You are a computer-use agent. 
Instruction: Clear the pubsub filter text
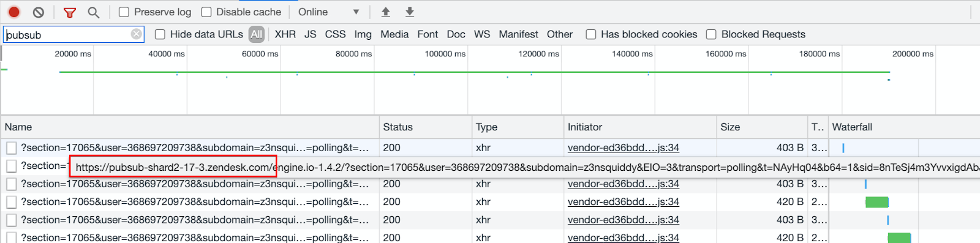click(137, 34)
